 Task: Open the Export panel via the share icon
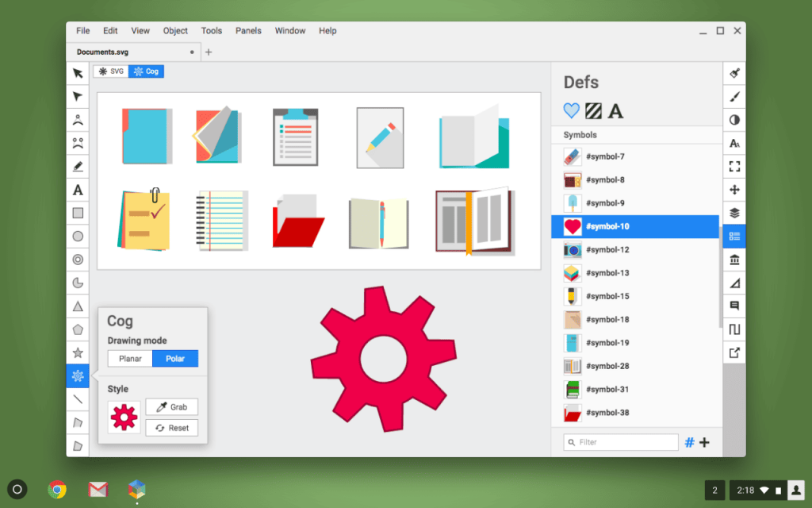click(x=733, y=352)
